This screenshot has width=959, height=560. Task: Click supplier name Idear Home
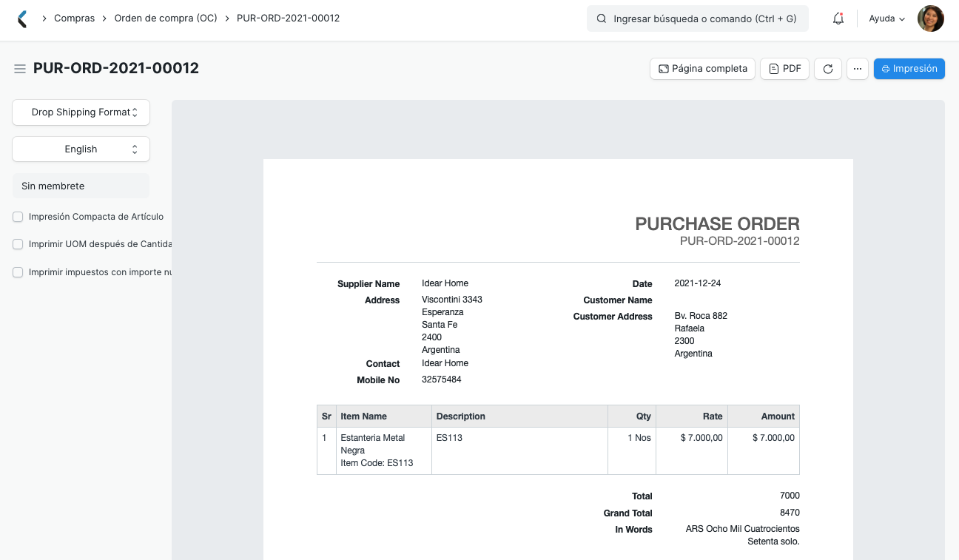point(445,283)
